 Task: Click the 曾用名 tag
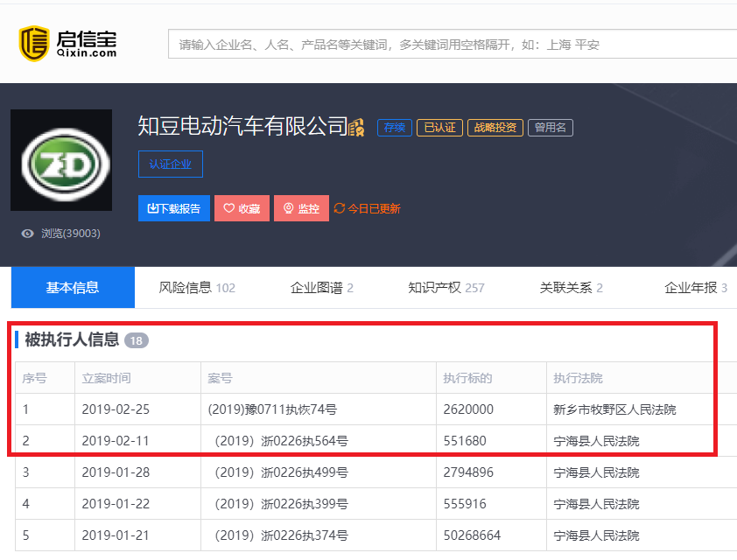[x=550, y=127]
